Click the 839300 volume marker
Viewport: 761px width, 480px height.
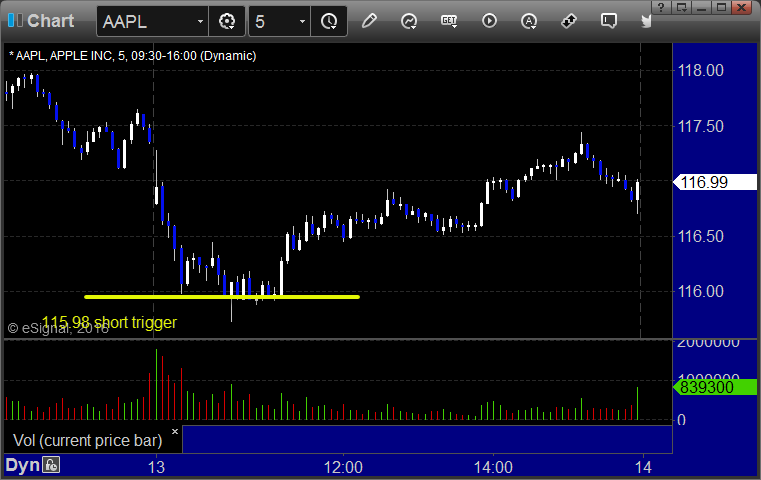pyautogui.click(x=715, y=387)
